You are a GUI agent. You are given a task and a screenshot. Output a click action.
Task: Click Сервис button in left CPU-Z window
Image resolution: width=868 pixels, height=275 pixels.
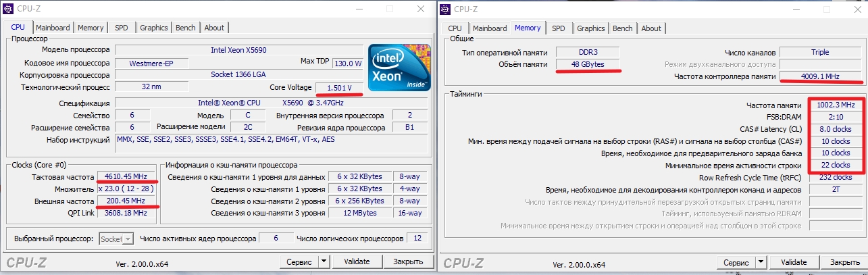(298, 261)
